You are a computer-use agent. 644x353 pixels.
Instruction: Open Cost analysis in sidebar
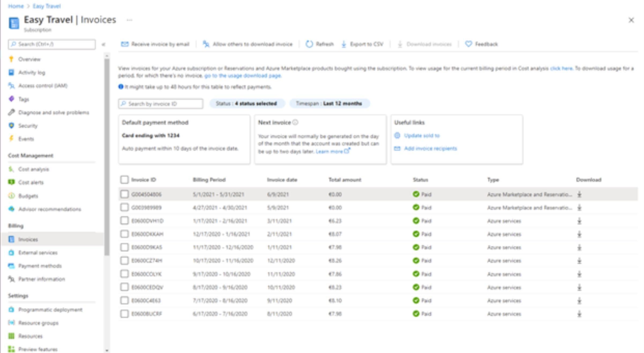33,169
